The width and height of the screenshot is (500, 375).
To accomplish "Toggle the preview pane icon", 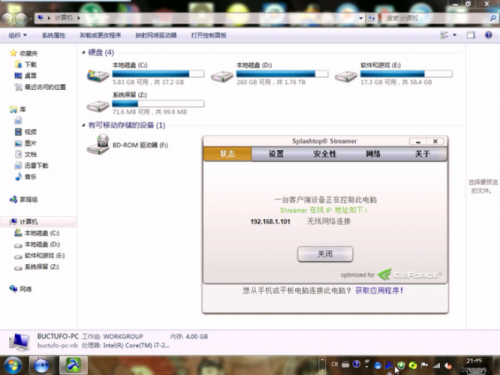I will click(x=471, y=35).
